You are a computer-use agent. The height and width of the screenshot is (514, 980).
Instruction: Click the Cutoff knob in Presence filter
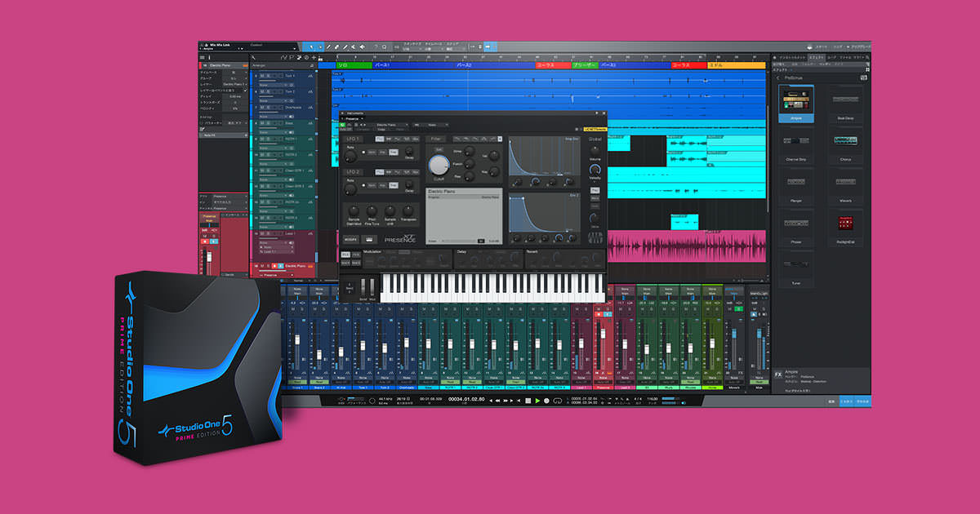coord(439,165)
